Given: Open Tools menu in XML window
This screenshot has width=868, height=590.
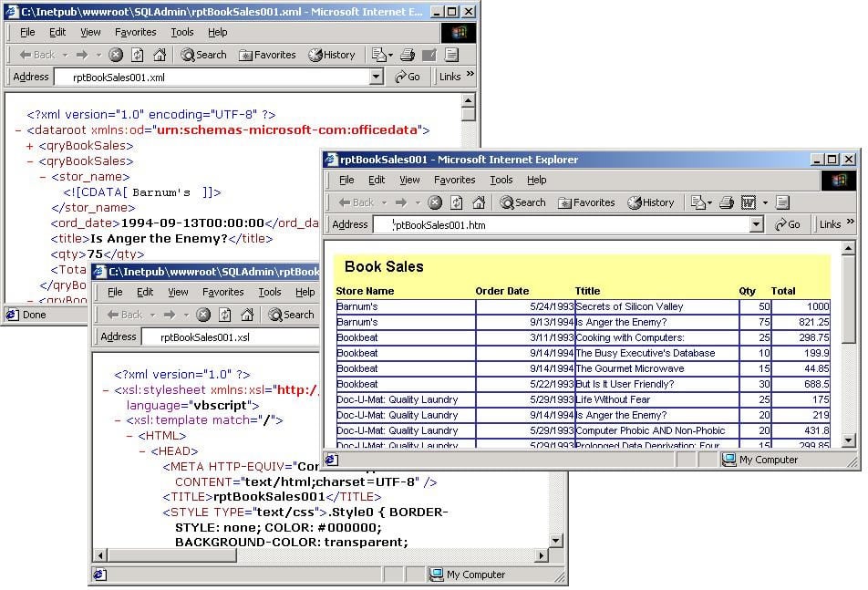Looking at the screenshot, I should (x=182, y=32).
